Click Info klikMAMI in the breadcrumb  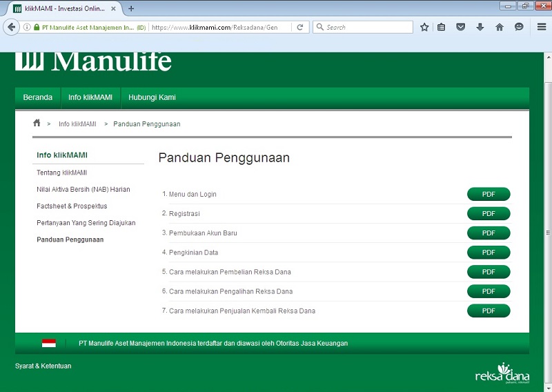pyautogui.click(x=77, y=124)
